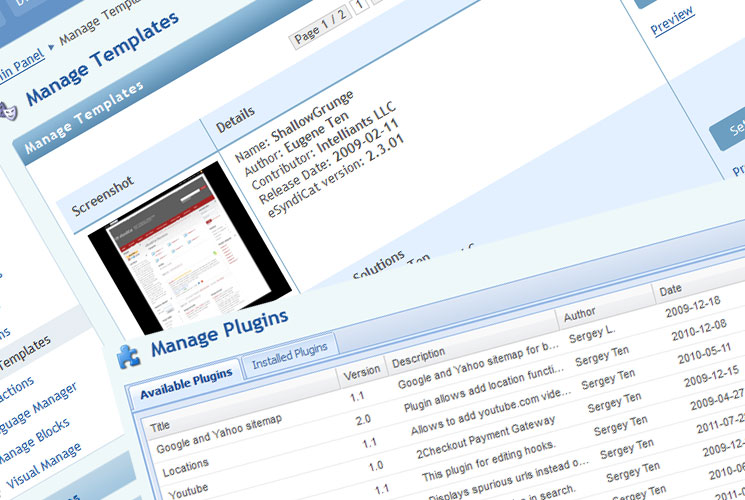This screenshot has width=745, height=500.
Task: Click 'Allows to add youtube.com vide...' description
Action: coord(491,412)
